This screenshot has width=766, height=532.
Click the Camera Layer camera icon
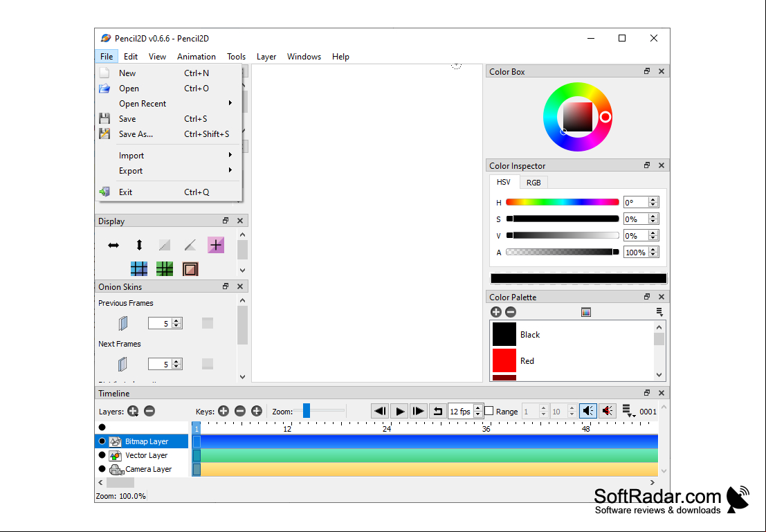pos(116,470)
